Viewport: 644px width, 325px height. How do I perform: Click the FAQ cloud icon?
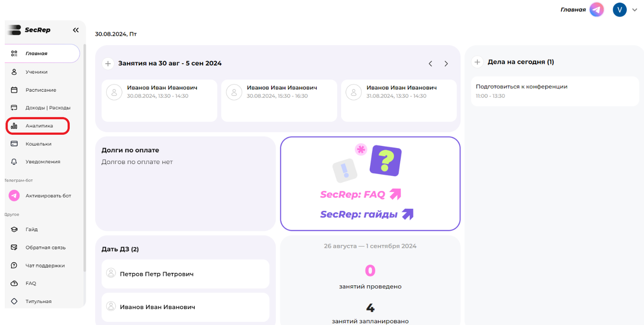(x=14, y=283)
